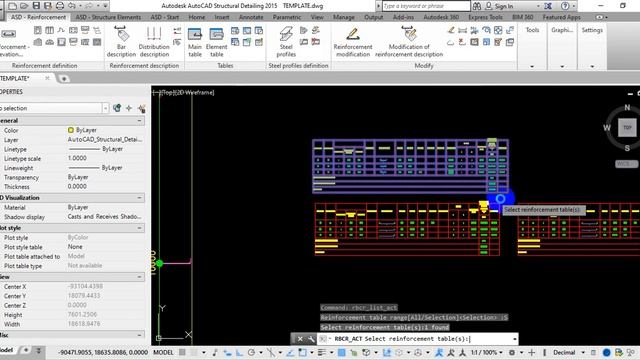Click the Autodesk Exchange X icon

[x=548, y=6]
